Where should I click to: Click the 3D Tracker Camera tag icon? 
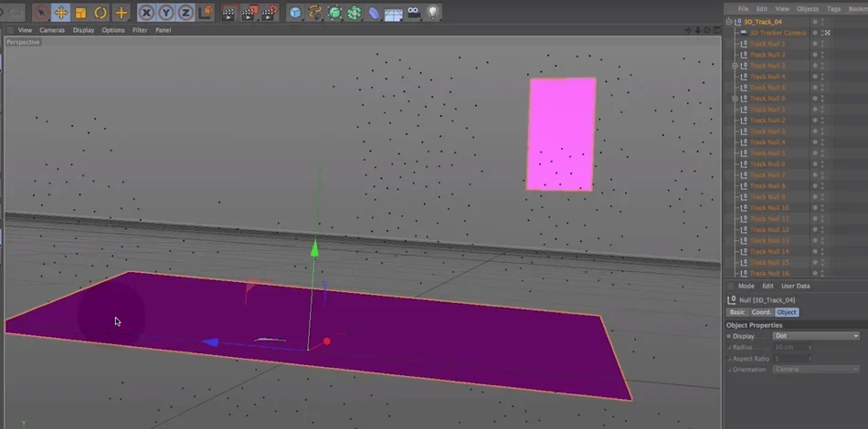pyautogui.click(x=828, y=33)
